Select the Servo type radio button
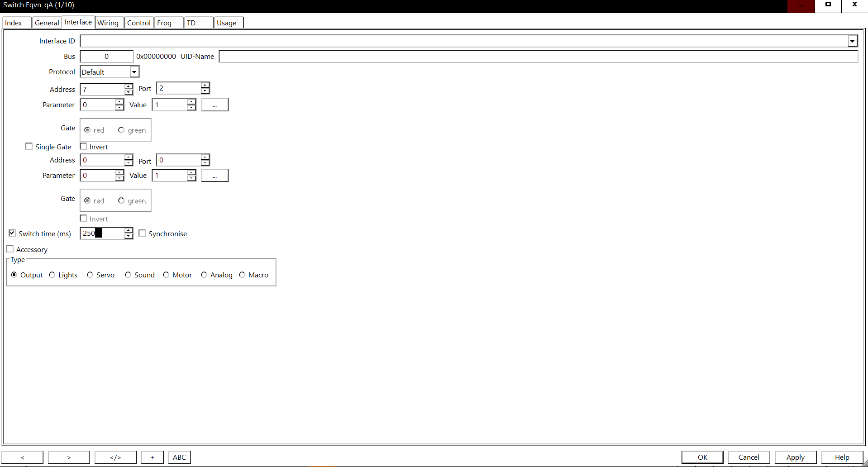The height and width of the screenshot is (467, 868). pos(90,275)
